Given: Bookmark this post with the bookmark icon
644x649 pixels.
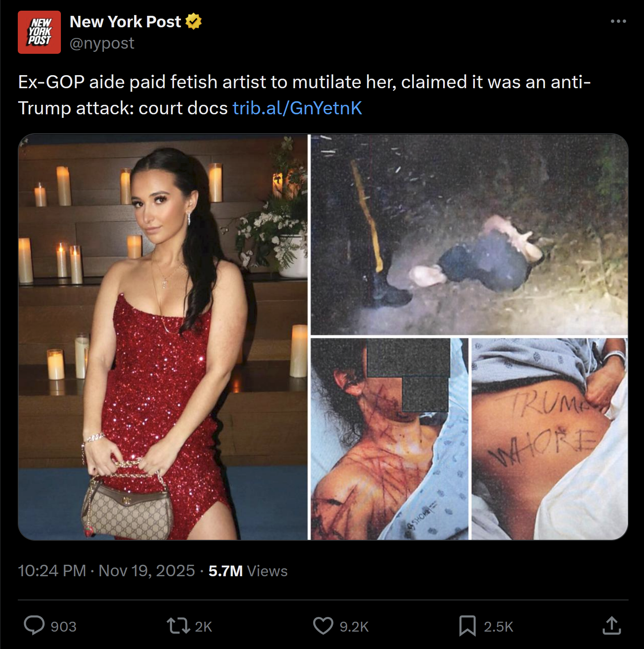Looking at the screenshot, I should 467,626.
